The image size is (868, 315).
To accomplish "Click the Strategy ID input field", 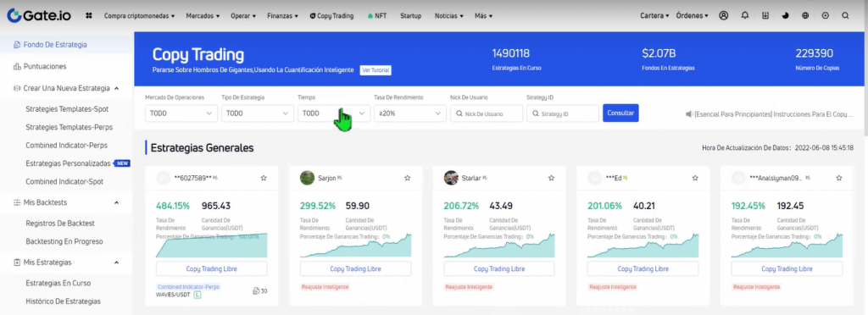I will tap(563, 113).
